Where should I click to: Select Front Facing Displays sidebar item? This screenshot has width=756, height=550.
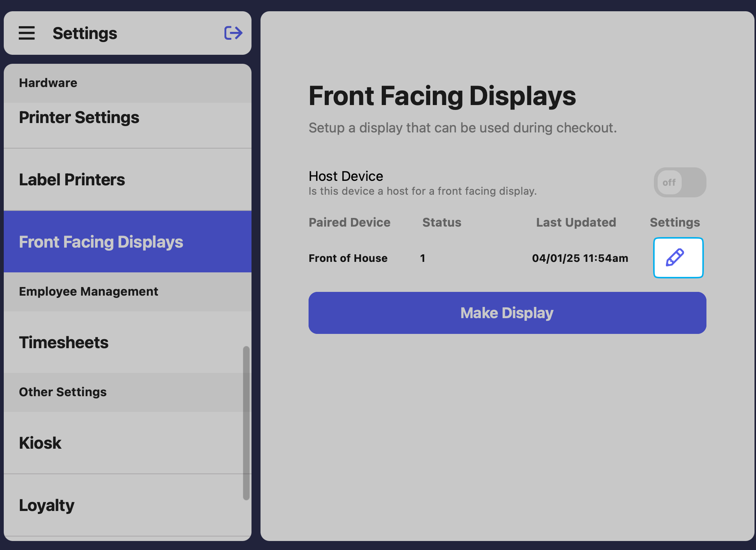tap(101, 242)
